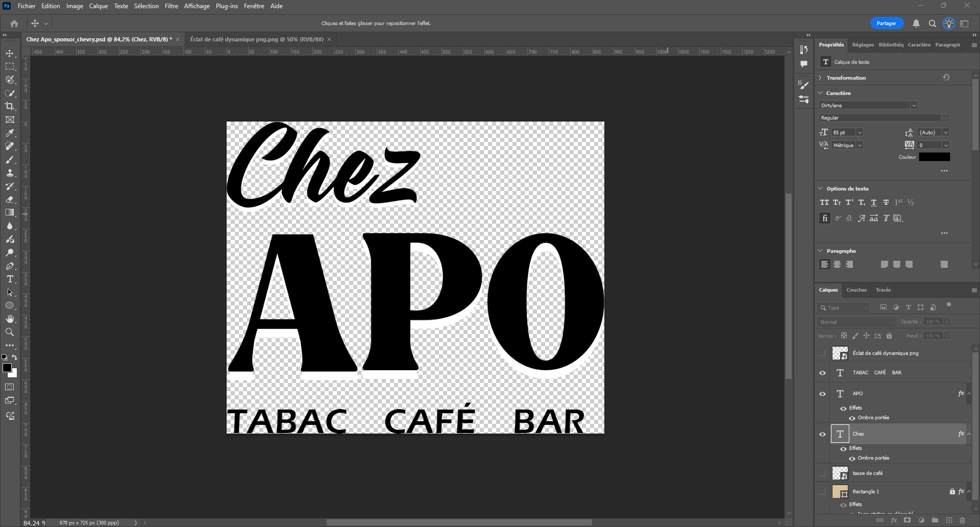Open the Dirtylane font family dropdown

(914, 105)
